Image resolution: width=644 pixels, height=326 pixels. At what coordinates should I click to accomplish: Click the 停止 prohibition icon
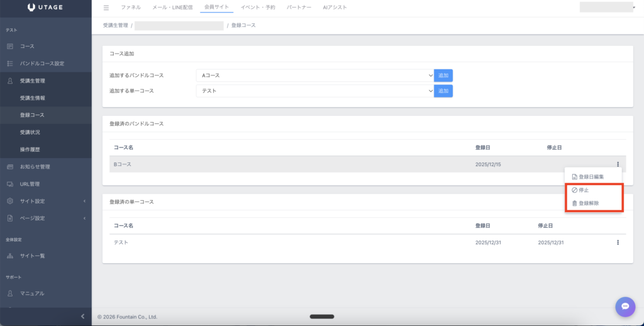575,190
